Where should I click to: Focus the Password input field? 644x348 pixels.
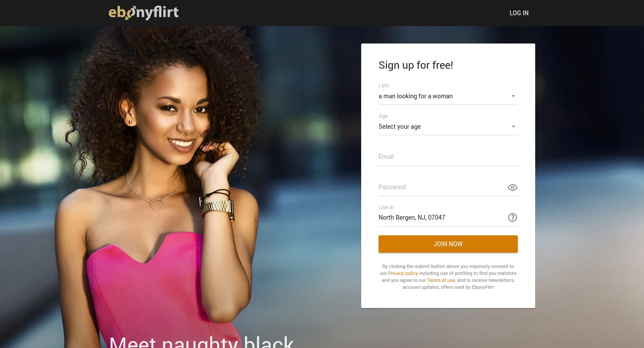click(x=442, y=187)
